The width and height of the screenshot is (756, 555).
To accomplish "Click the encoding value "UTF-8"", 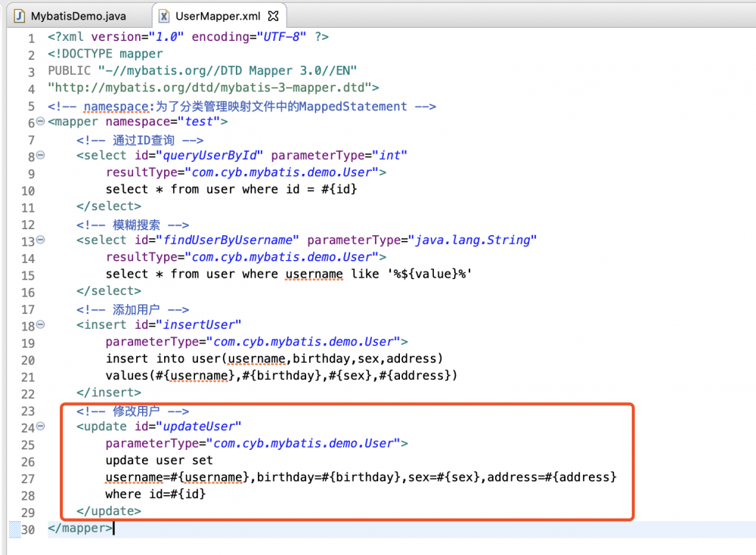I will coord(281,36).
